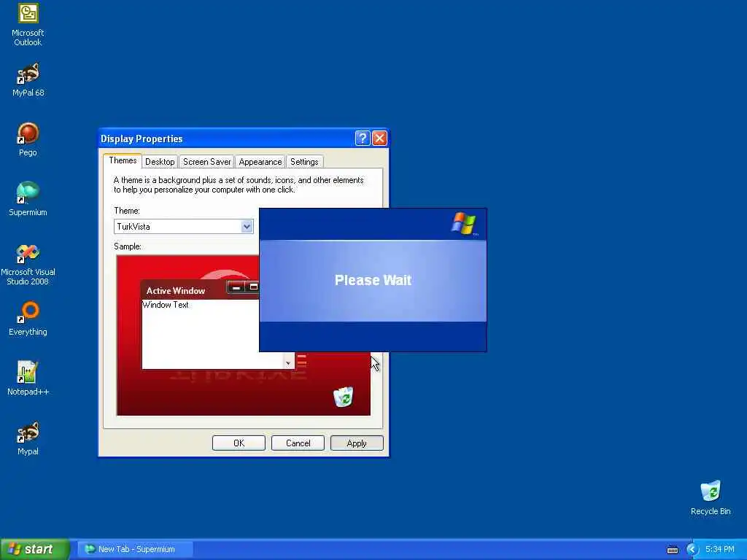747x560 pixels.
Task: Switch to the Appearance tab
Action: [x=260, y=162]
